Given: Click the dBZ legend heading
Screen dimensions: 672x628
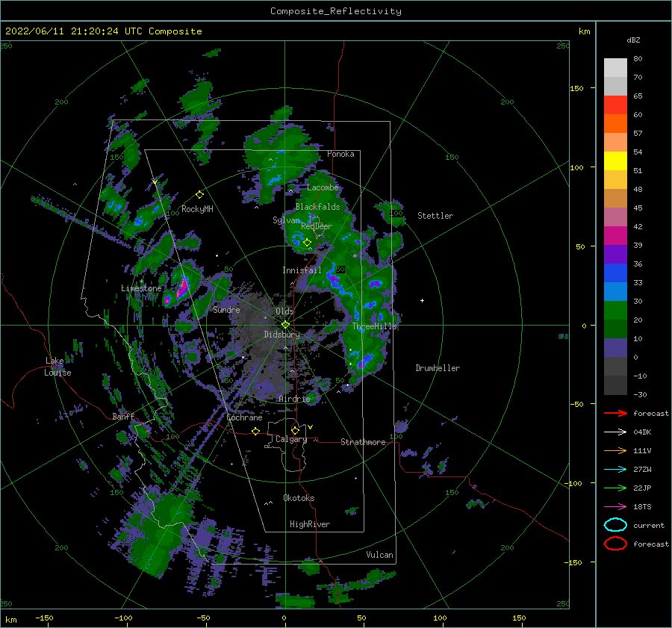Looking at the screenshot, I should (633, 40).
